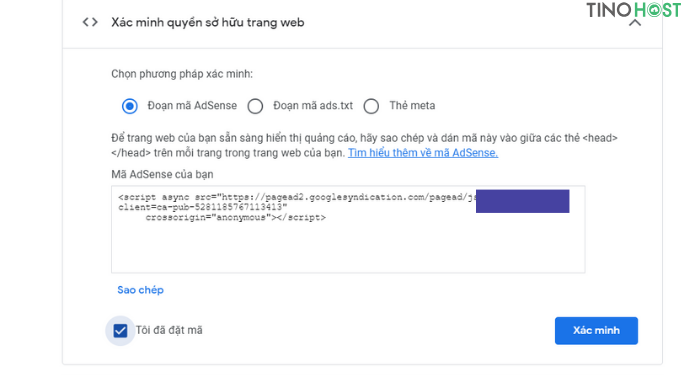This screenshot has width=700, height=375.
Task: Click the Xác minh quyền sở hữu trang web heading
Action: point(208,22)
